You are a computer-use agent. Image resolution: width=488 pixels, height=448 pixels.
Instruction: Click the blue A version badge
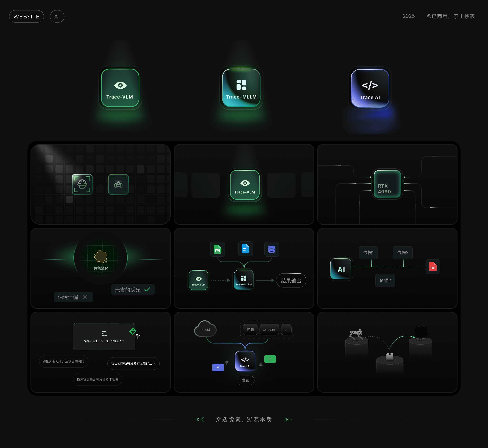[x=218, y=367]
